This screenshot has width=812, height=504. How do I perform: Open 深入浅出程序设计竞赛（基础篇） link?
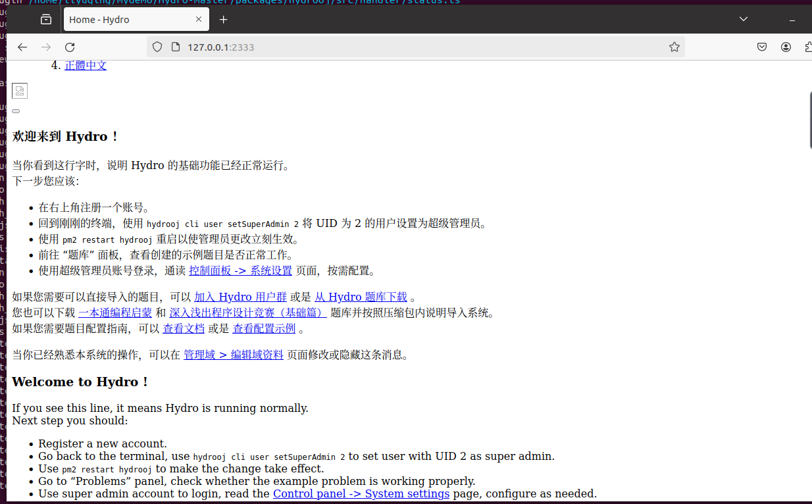[x=248, y=313]
